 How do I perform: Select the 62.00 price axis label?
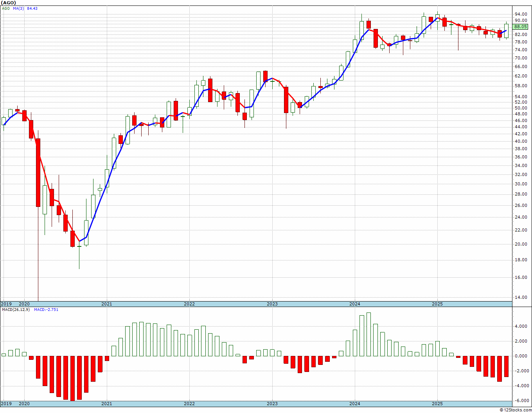(521, 76)
